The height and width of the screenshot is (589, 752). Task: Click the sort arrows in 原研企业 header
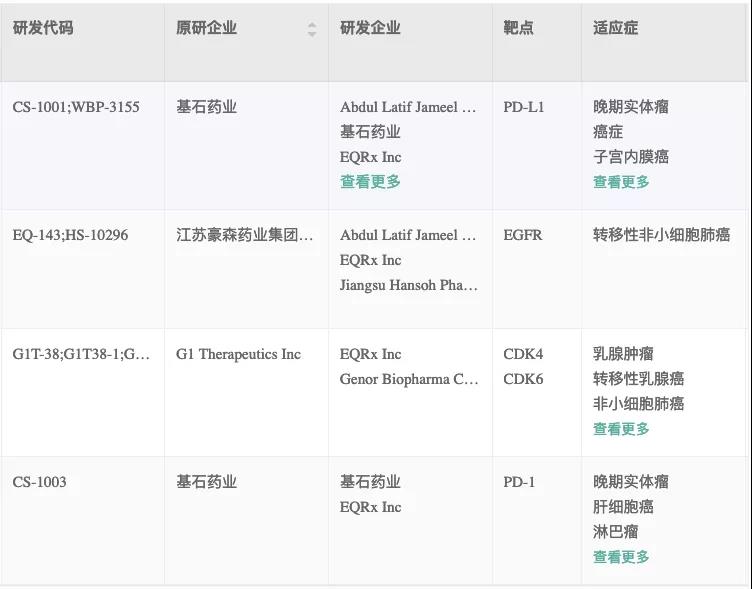(312, 30)
